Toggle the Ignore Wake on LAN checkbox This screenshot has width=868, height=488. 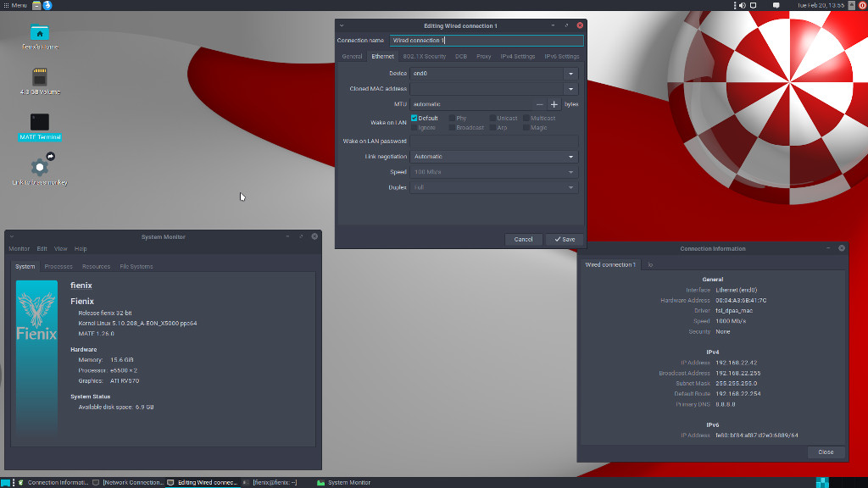(x=414, y=127)
